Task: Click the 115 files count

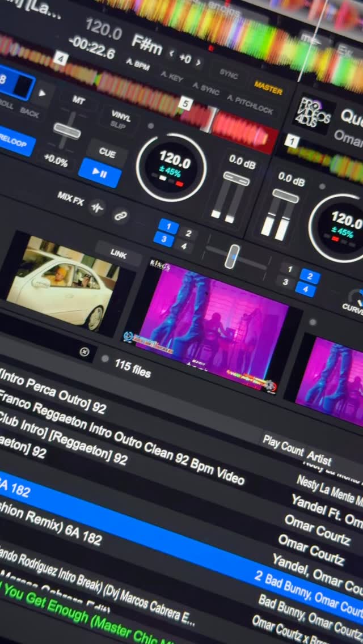Action: (x=133, y=368)
